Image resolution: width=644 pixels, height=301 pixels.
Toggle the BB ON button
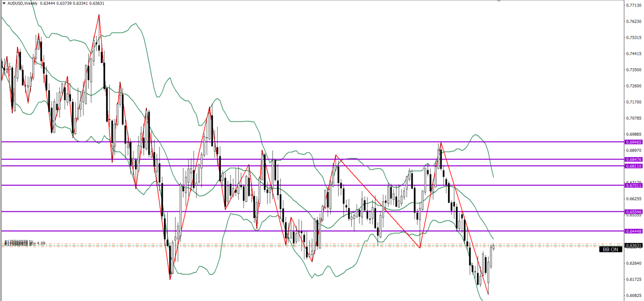coord(610,249)
